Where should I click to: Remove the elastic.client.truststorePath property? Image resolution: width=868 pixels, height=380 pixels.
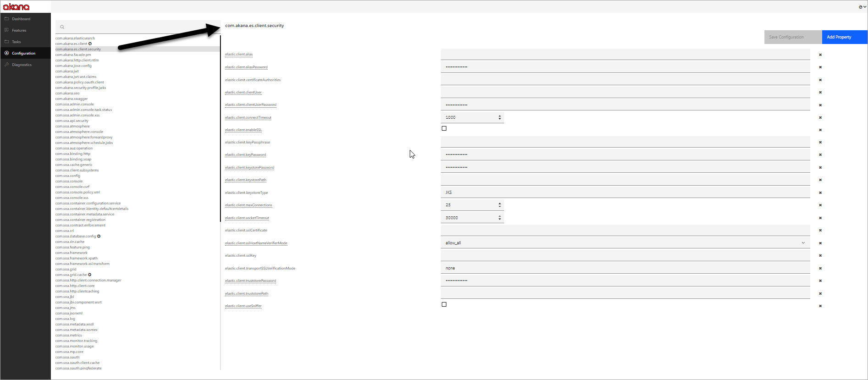coord(820,293)
